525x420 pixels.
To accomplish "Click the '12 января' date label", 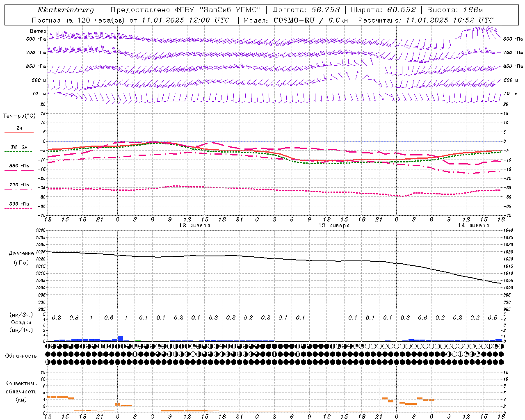I will pyautogui.click(x=195, y=226).
